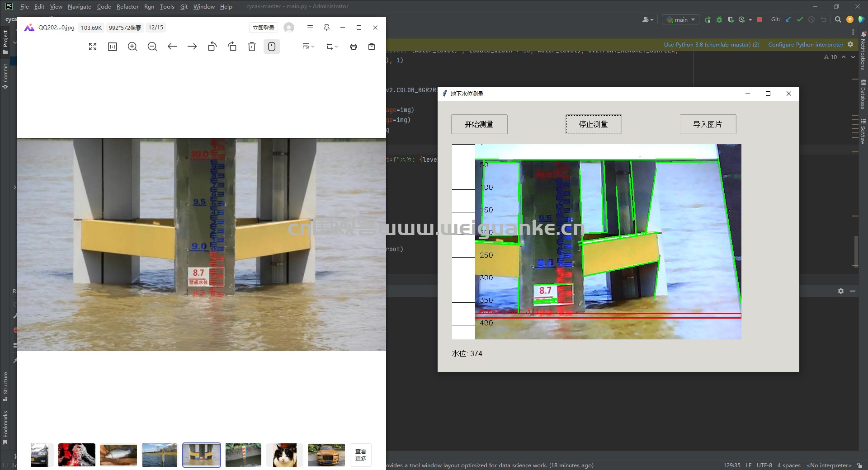
Task: Select the cat photo thumbnail
Action: (284, 455)
